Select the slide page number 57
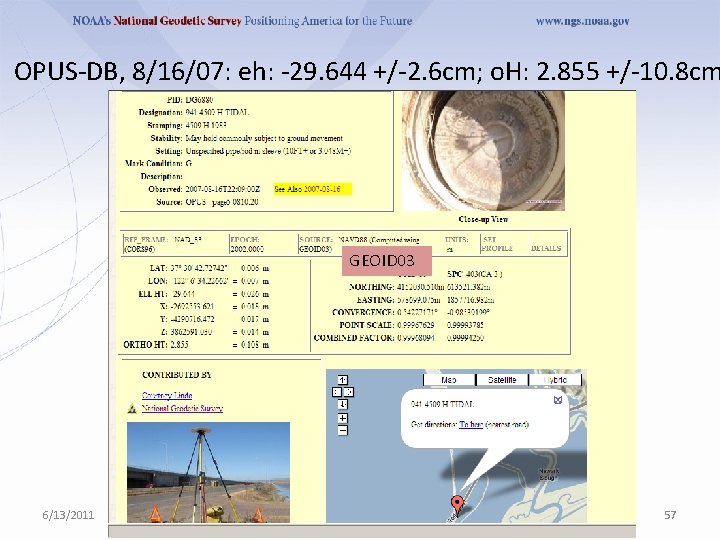720x540 pixels. 670,515
